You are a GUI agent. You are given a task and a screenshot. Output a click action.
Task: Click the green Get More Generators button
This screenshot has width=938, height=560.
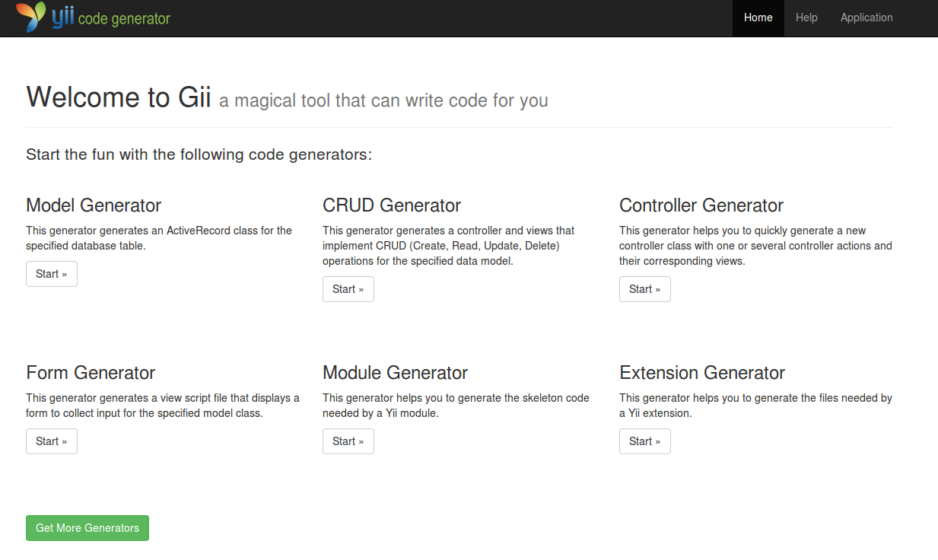pos(87,528)
